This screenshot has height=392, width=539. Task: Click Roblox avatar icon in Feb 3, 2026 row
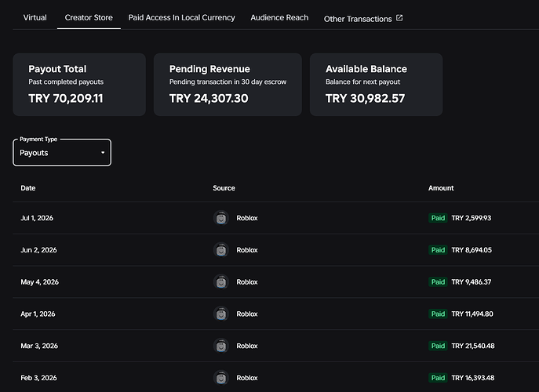[221, 378]
